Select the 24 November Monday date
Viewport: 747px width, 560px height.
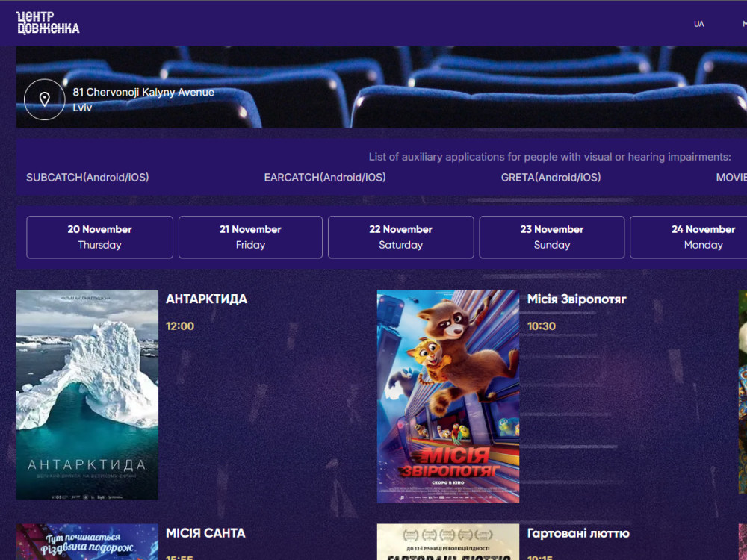point(689,237)
